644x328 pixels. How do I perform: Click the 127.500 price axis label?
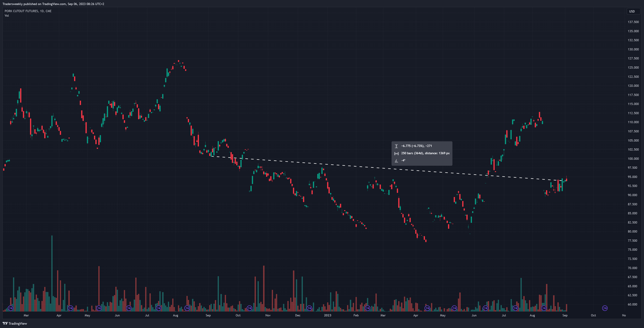point(633,58)
